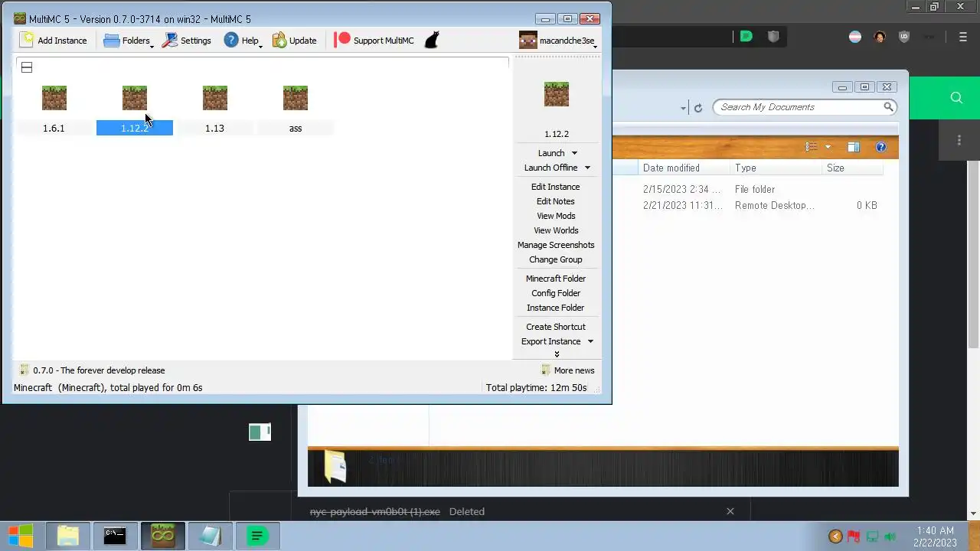Open the Windows Start button
The image size is (980, 551).
point(21,536)
